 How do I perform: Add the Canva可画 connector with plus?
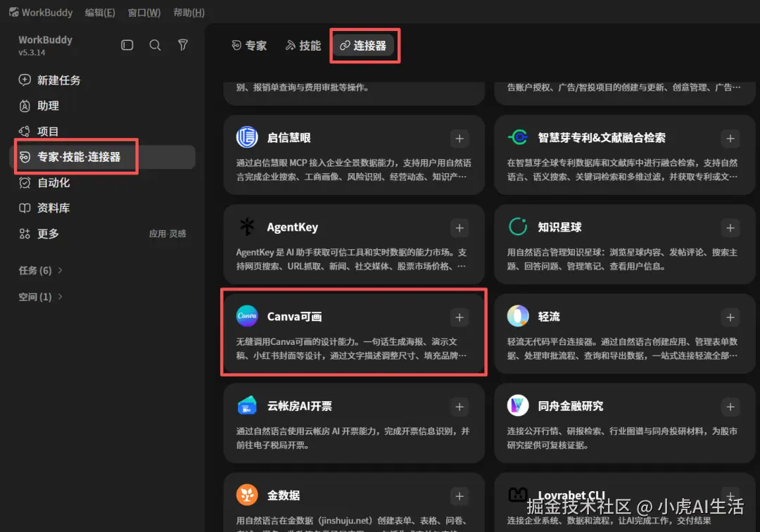pos(460,317)
